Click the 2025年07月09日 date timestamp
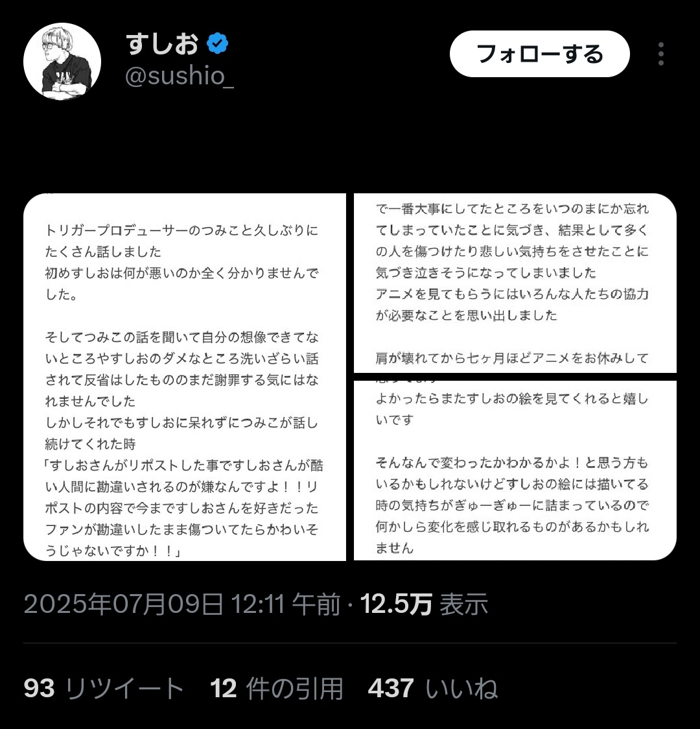The height and width of the screenshot is (729, 700). tap(124, 604)
